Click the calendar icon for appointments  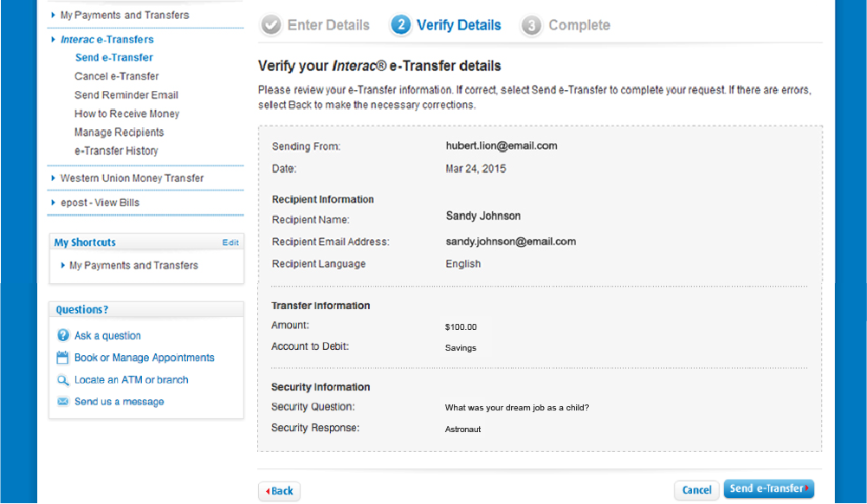(63, 358)
